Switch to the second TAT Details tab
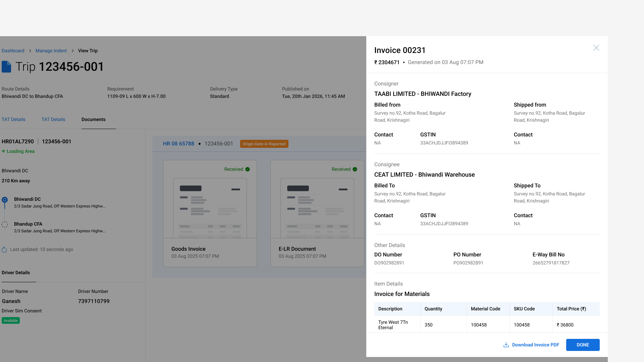This screenshot has height=362, width=644. pyautogui.click(x=53, y=120)
